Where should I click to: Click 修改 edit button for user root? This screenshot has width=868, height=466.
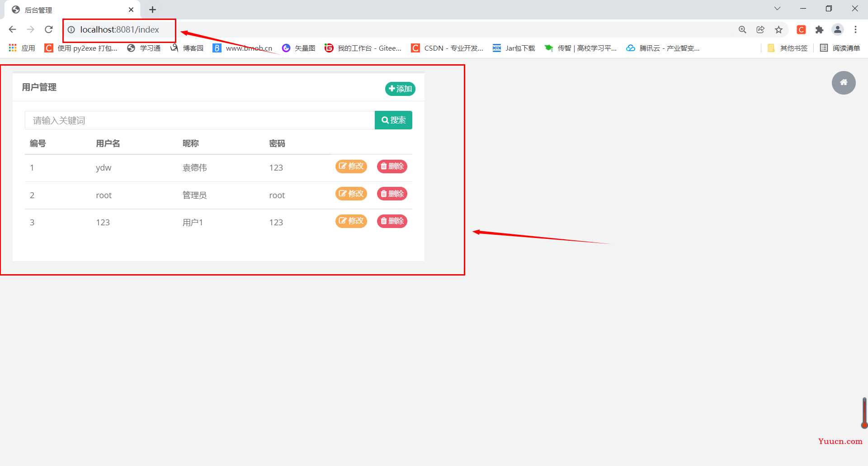[351, 194]
